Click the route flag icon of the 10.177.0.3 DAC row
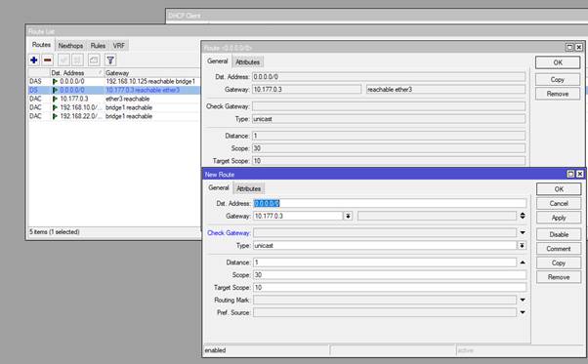This screenshot has height=364, width=588. click(55, 99)
